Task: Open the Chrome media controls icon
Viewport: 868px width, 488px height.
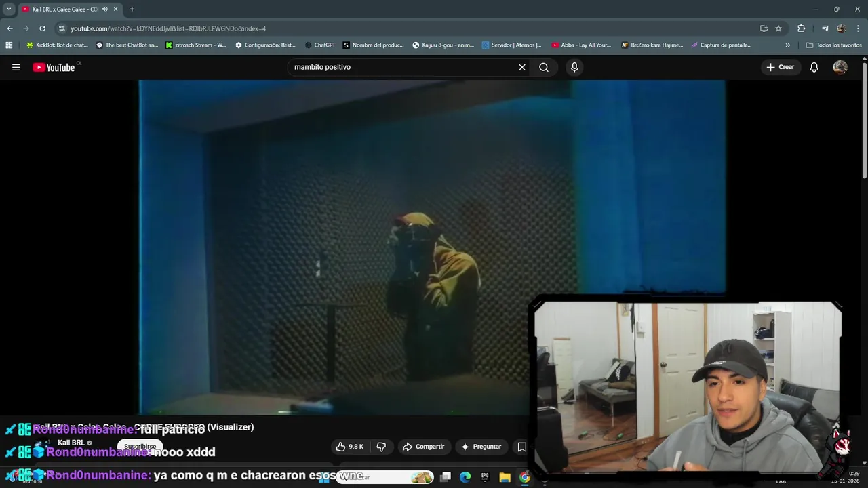Action: point(825,28)
